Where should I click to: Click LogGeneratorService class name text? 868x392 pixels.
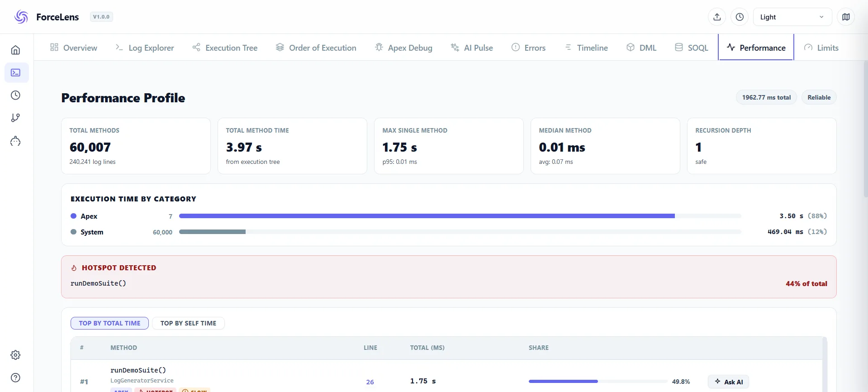[142, 381]
